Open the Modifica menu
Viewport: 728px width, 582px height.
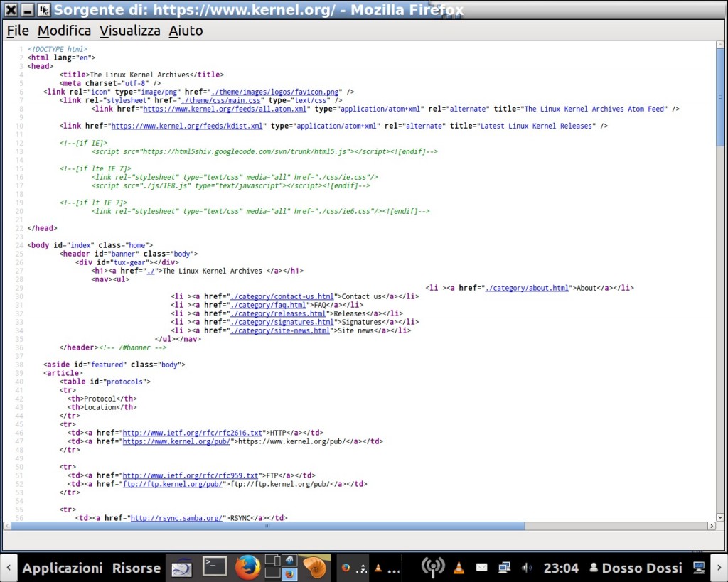[64, 31]
